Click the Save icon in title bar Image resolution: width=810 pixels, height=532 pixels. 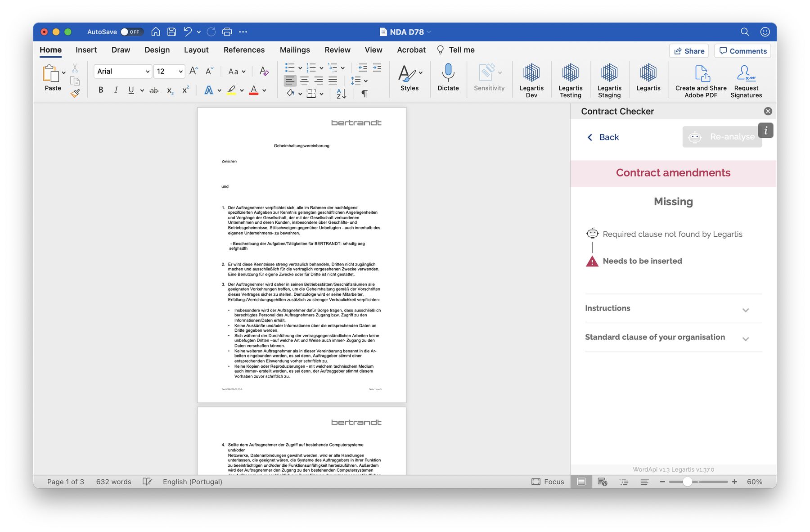click(x=171, y=32)
